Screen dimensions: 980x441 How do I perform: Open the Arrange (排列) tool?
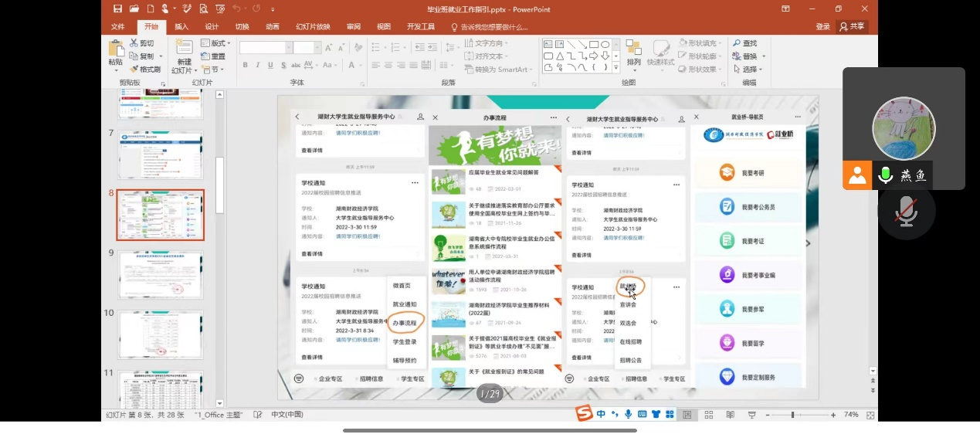(633, 53)
